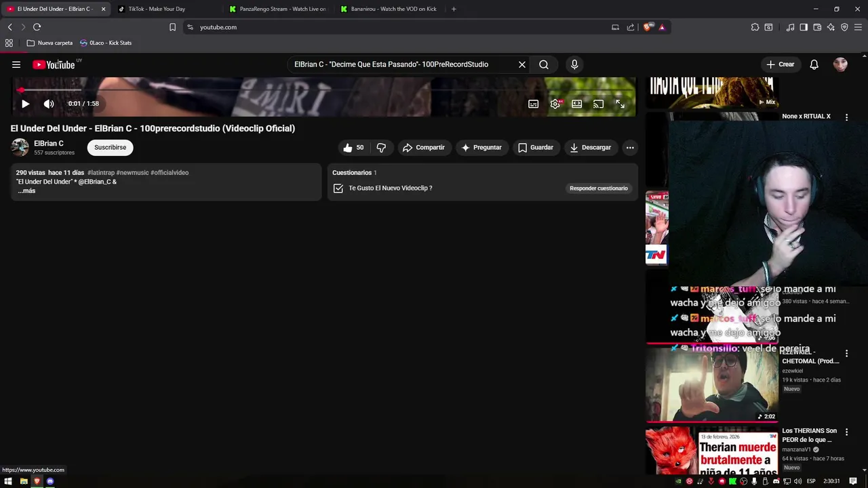The image size is (868, 488).
Task: Save video with Guardar button
Action: (x=536, y=147)
